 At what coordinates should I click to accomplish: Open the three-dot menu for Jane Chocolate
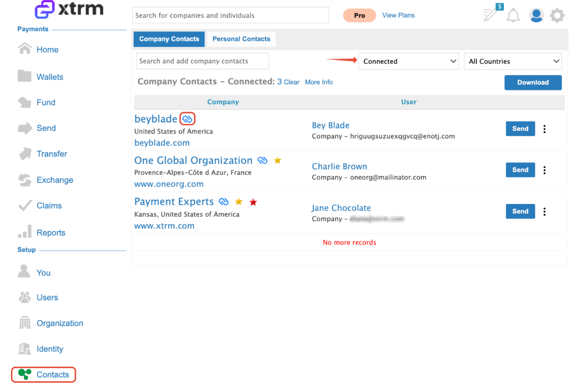click(545, 212)
